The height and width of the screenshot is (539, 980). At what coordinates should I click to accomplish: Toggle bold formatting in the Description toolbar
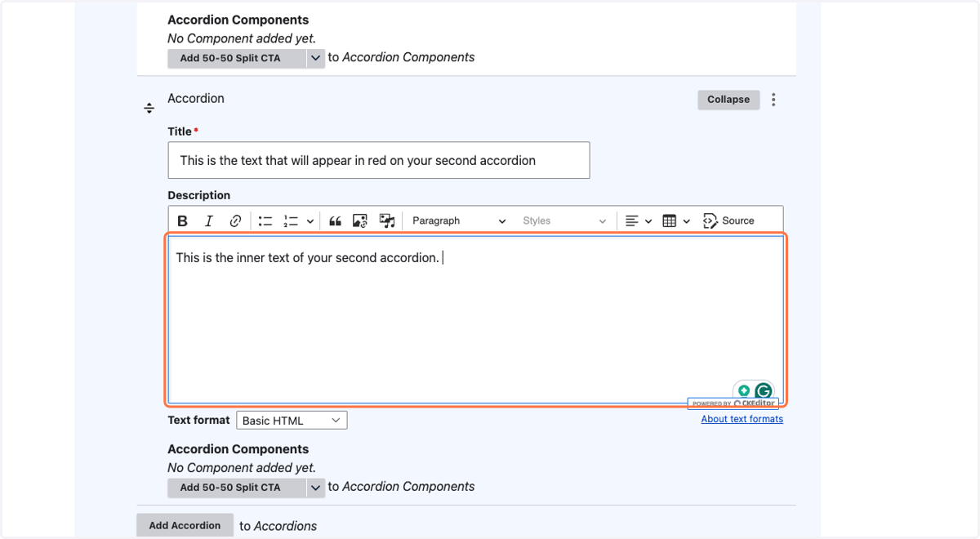tap(182, 220)
